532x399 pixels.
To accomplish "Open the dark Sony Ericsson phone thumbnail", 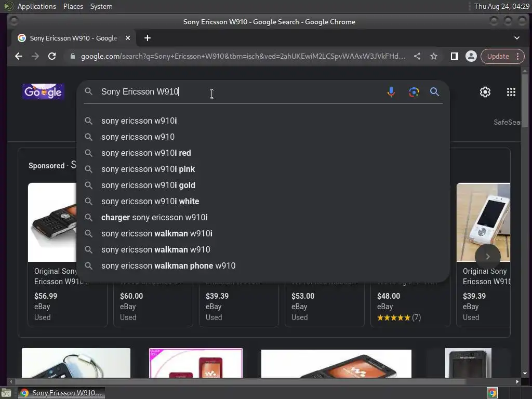I will pos(468,363).
